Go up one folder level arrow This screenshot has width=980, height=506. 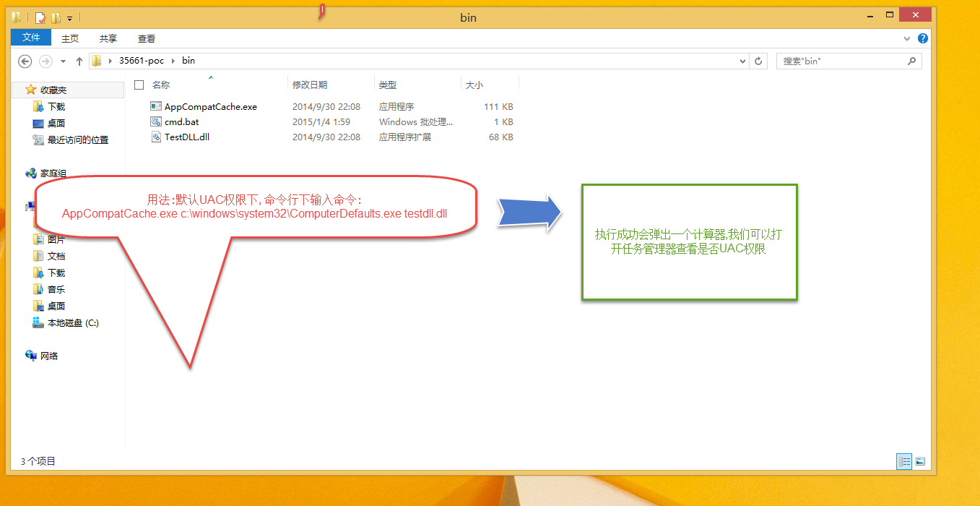(79, 61)
